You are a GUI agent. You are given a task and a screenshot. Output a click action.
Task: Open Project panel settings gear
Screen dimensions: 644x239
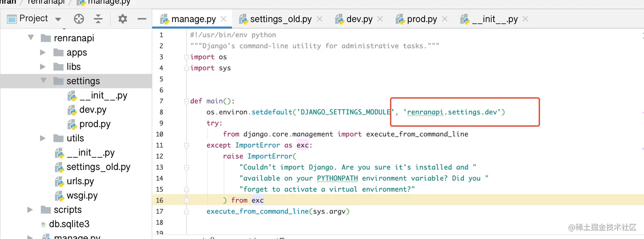(123, 19)
